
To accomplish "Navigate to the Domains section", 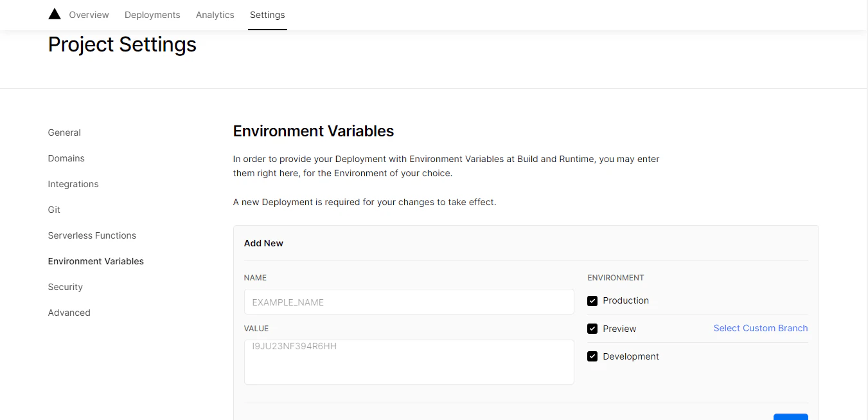I will (x=66, y=158).
